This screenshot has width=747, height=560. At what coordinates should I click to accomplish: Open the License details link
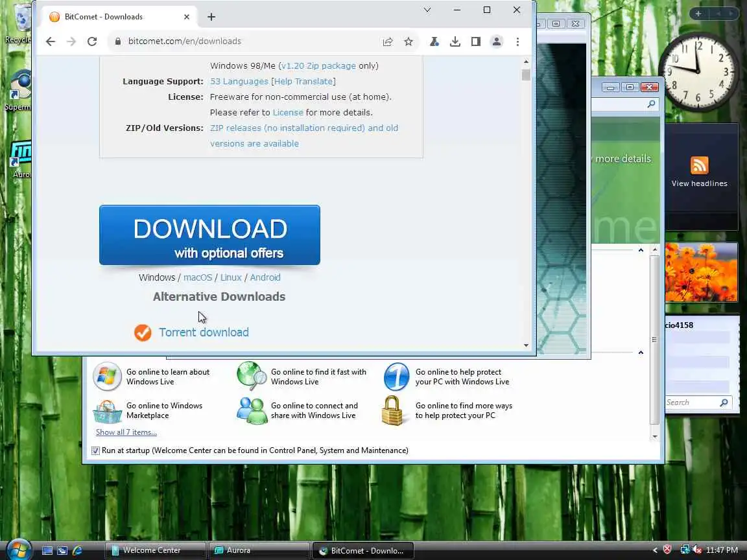click(288, 112)
